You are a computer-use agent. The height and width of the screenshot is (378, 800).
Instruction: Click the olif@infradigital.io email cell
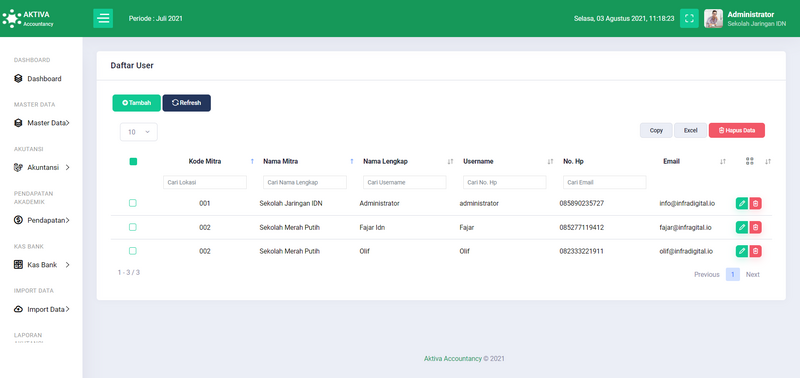[x=686, y=251]
